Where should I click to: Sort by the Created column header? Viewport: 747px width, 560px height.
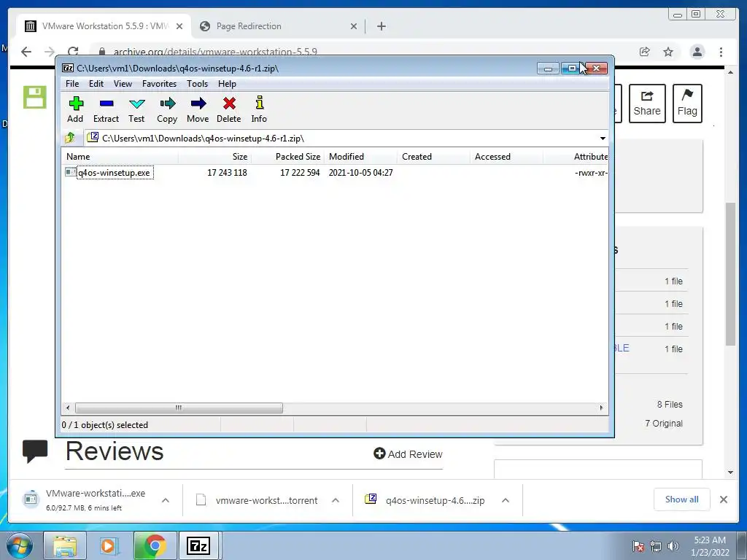coord(433,157)
